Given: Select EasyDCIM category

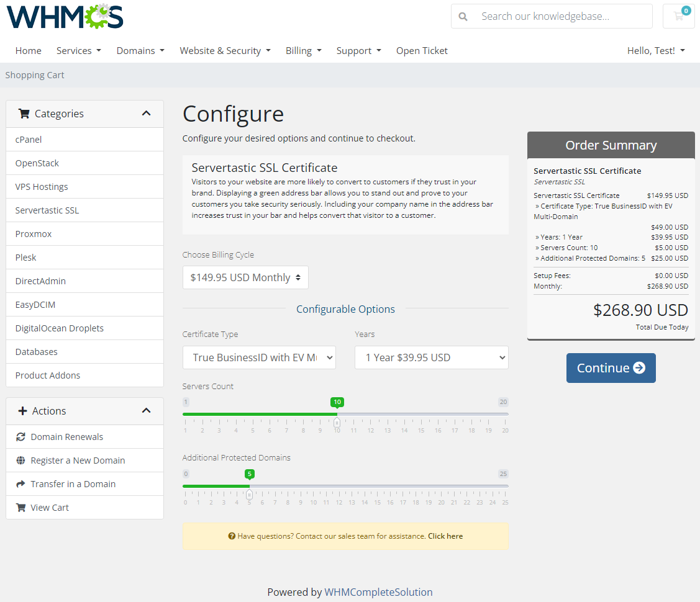Looking at the screenshot, I should pyautogui.click(x=85, y=305).
